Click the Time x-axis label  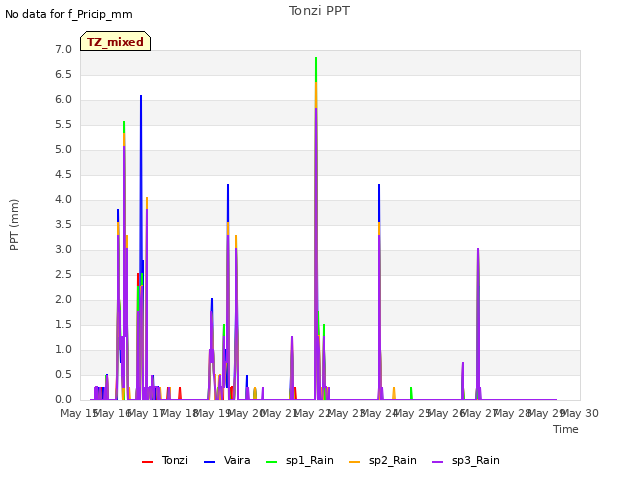click(566, 429)
